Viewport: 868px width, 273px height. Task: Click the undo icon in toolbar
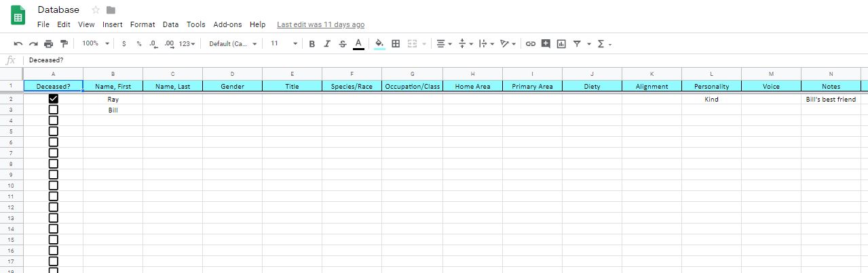point(18,43)
